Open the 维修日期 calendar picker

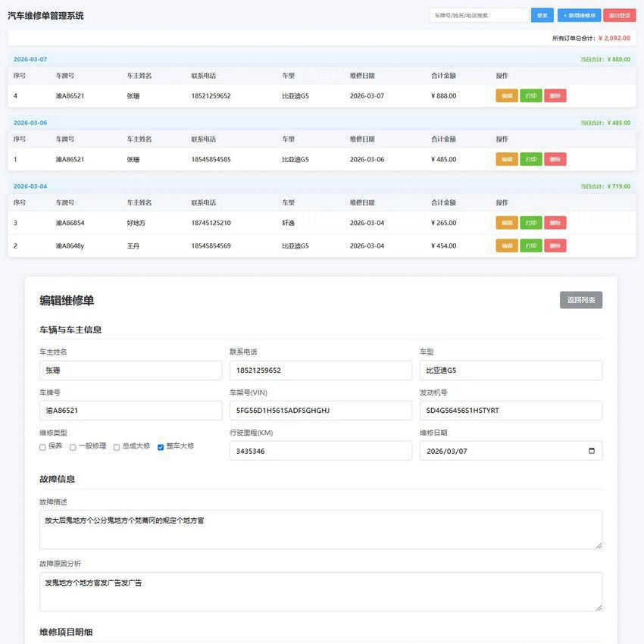(590, 449)
